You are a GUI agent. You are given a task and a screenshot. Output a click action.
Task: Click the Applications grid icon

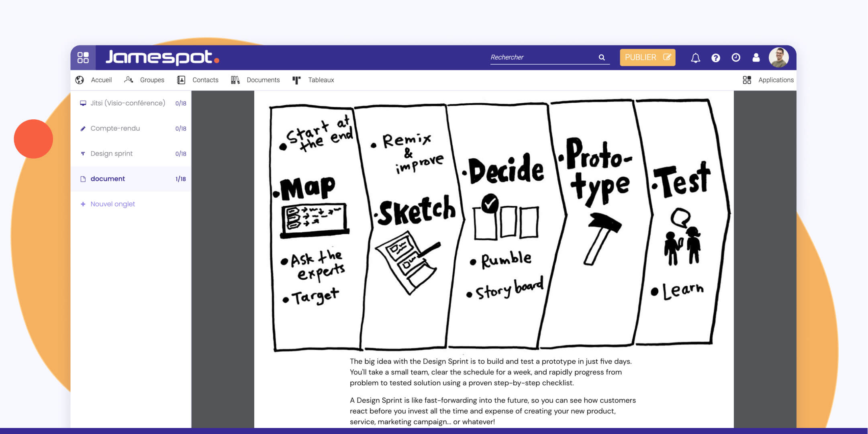[x=747, y=80]
